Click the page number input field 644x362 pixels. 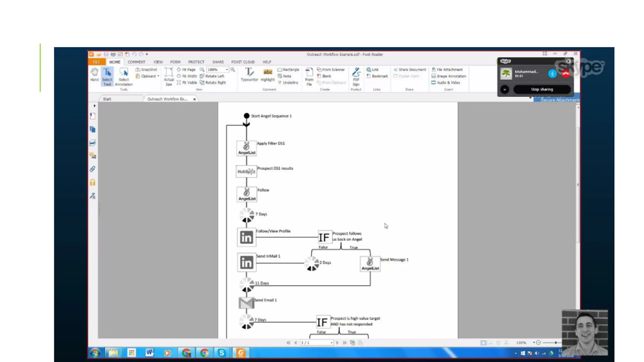[x=316, y=343]
